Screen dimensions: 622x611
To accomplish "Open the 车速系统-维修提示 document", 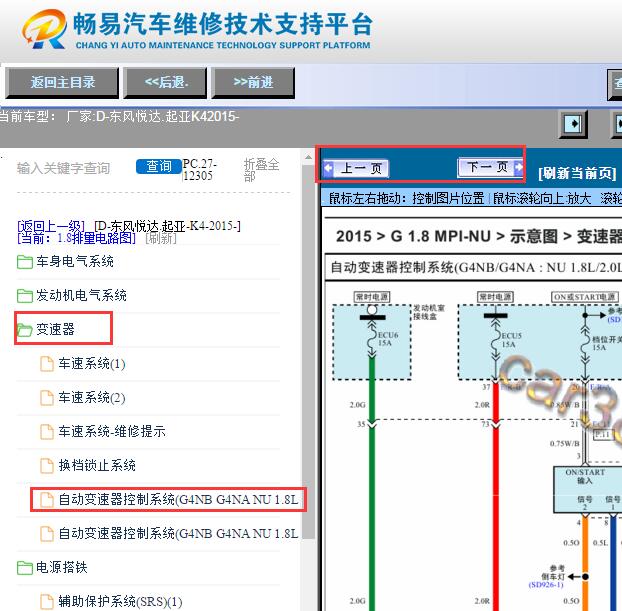I will click(112, 431).
